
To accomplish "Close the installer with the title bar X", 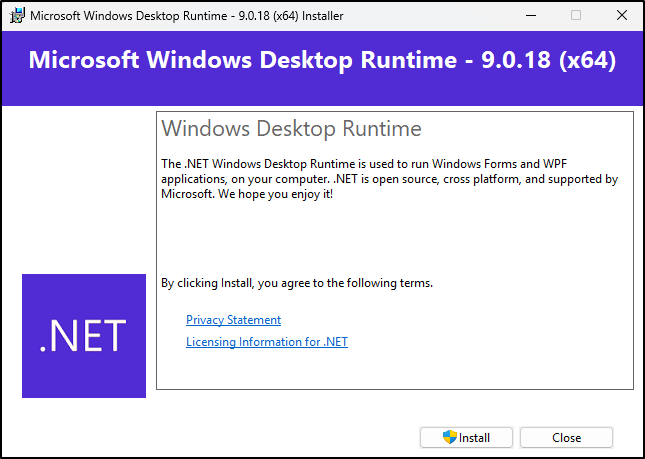I will (622, 16).
